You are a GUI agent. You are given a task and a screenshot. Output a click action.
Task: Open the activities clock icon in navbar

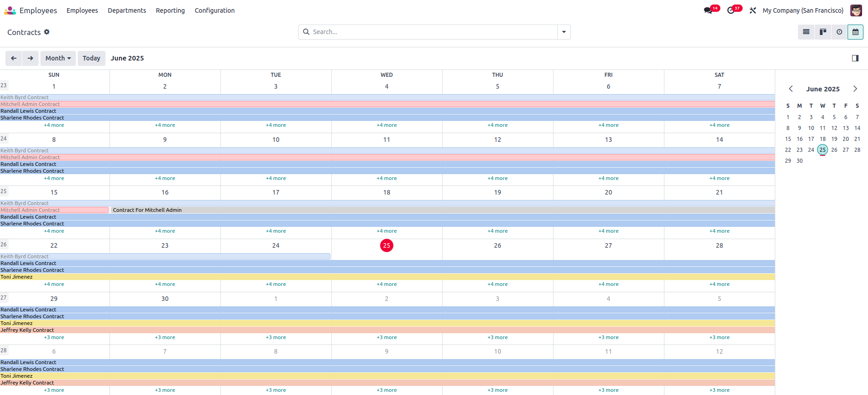tap(731, 10)
